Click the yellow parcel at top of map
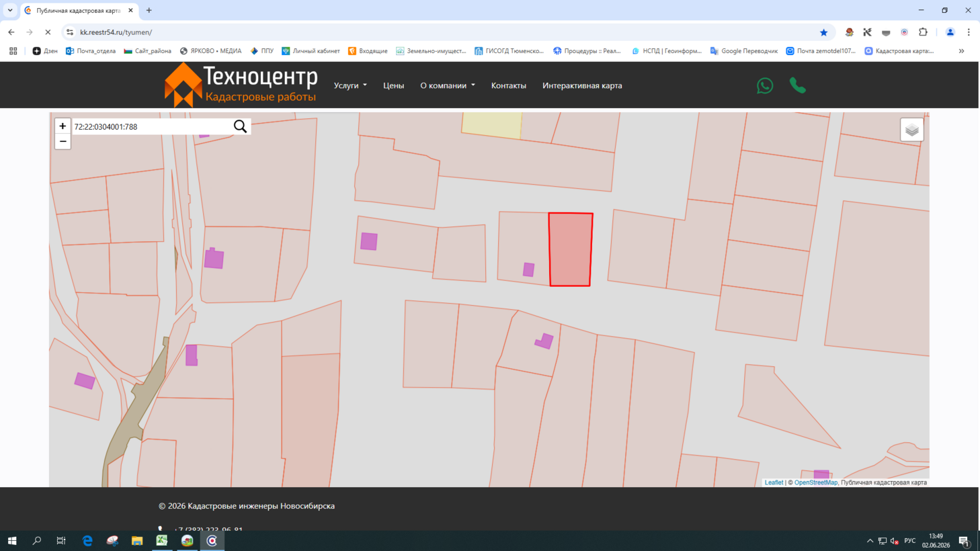980x551 pixels. [x=492, y=125]
